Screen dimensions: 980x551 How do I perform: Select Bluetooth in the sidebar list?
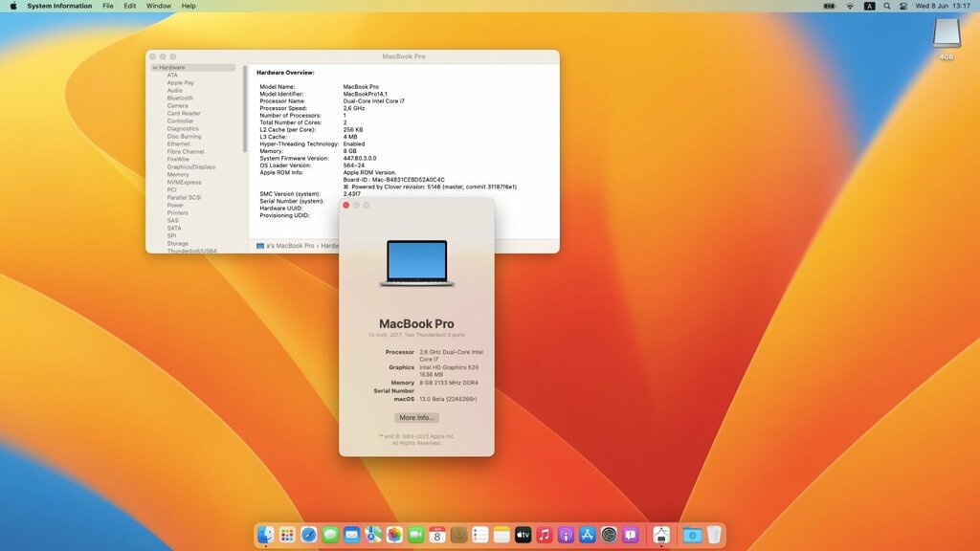tap(180, 99)
